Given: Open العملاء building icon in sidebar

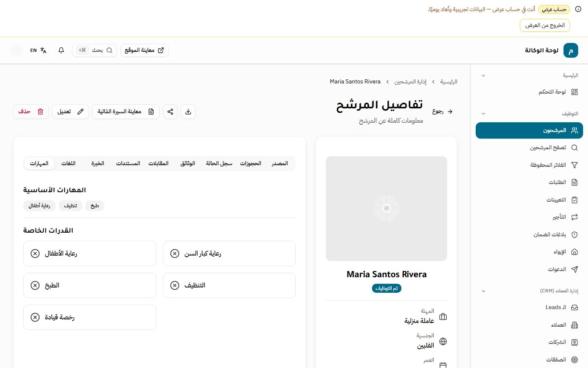Looking at the screenshot, I should tap(575, 325).
